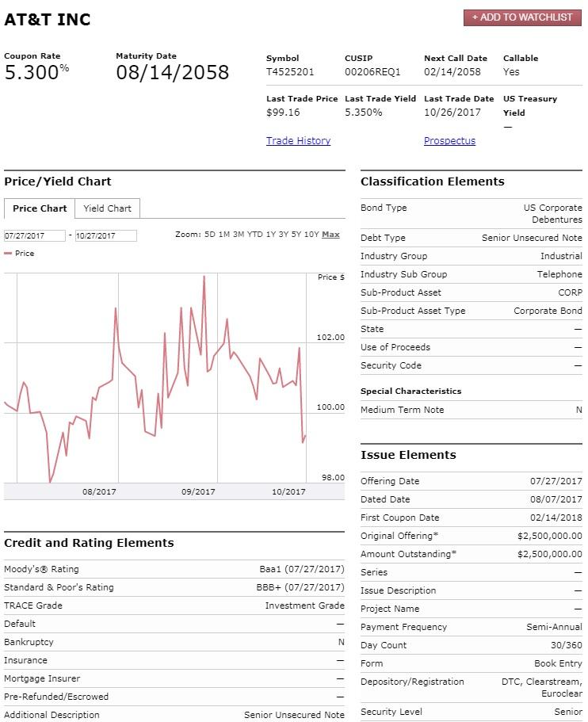Click the Telephone industry sub group value
The image size is (588, 722).
pyautogui.click(x=559, y=274)
